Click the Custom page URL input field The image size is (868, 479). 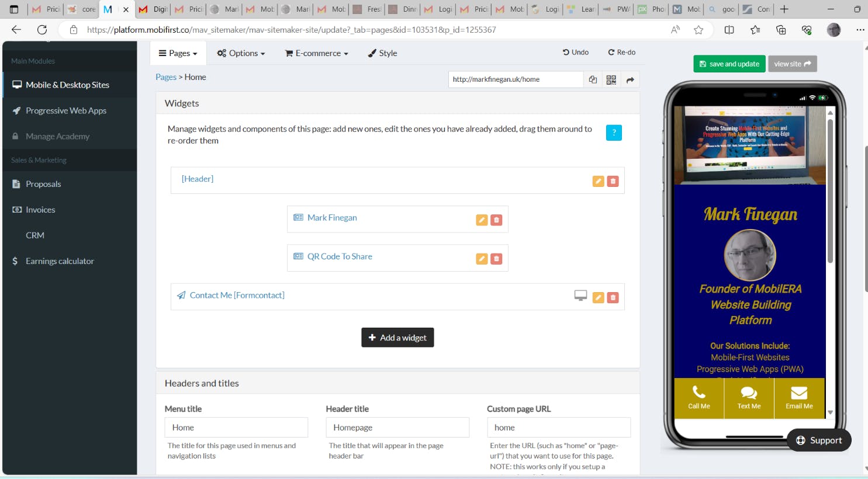tap(559, 427)
